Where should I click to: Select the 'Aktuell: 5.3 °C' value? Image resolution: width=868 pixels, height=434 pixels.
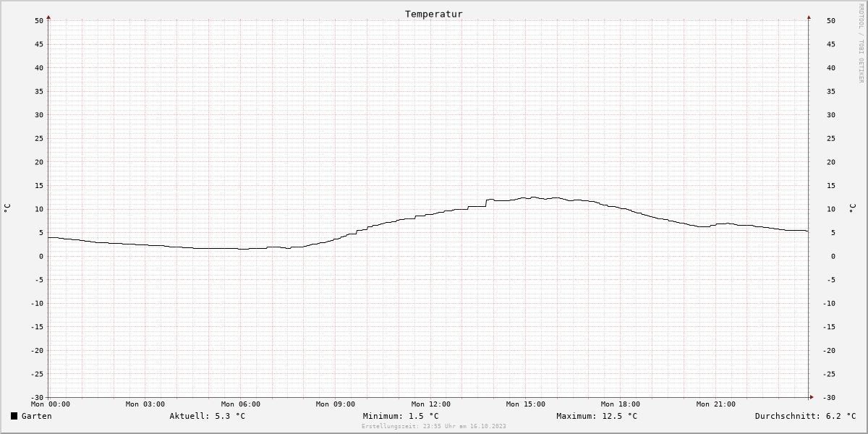208,416
